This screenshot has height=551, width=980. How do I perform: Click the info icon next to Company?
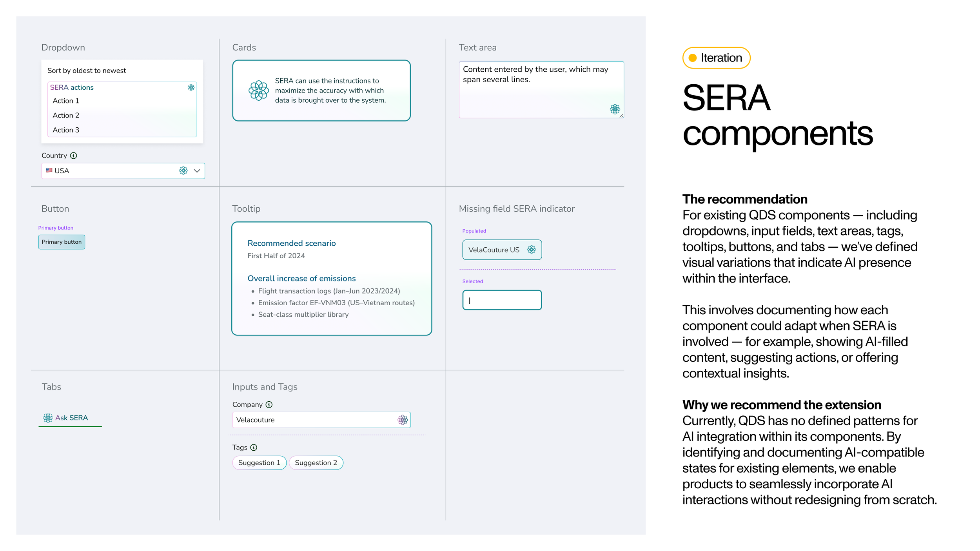[269, 404]
